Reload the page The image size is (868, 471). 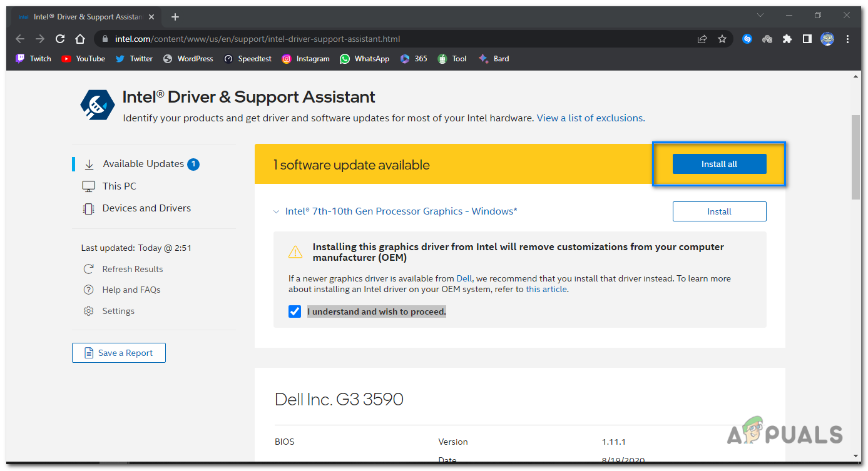point(60,39)
